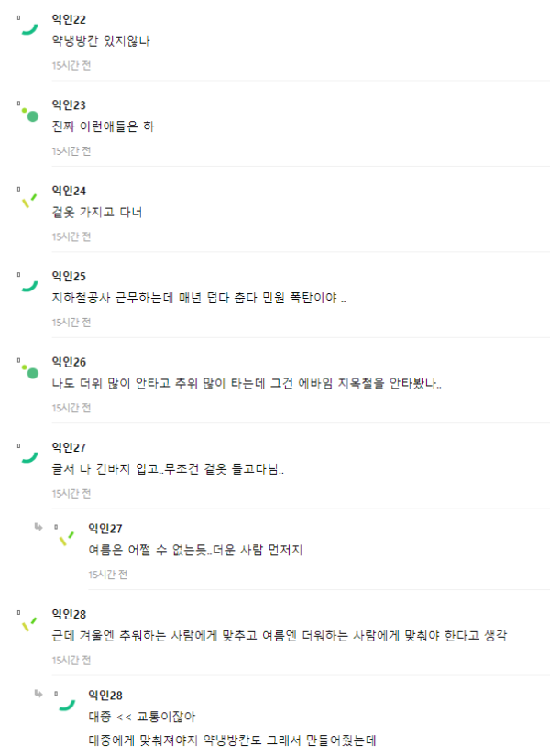Click timestamp under '약냉방칸 있지않나' comment
This screenshot has height=756, width=550.
tap(71, 65)
